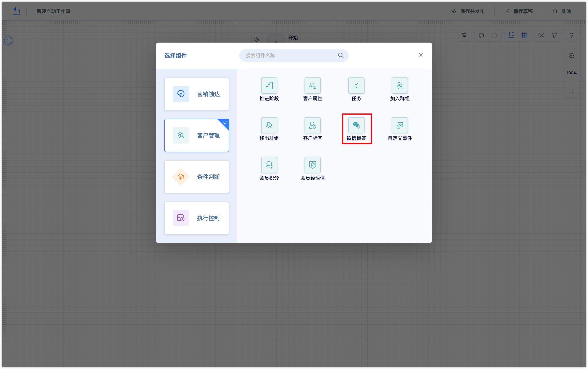This screenshot has height=369, width=588.
Task: Click the 100% zoom level text
Action: [x=571, y=73]
